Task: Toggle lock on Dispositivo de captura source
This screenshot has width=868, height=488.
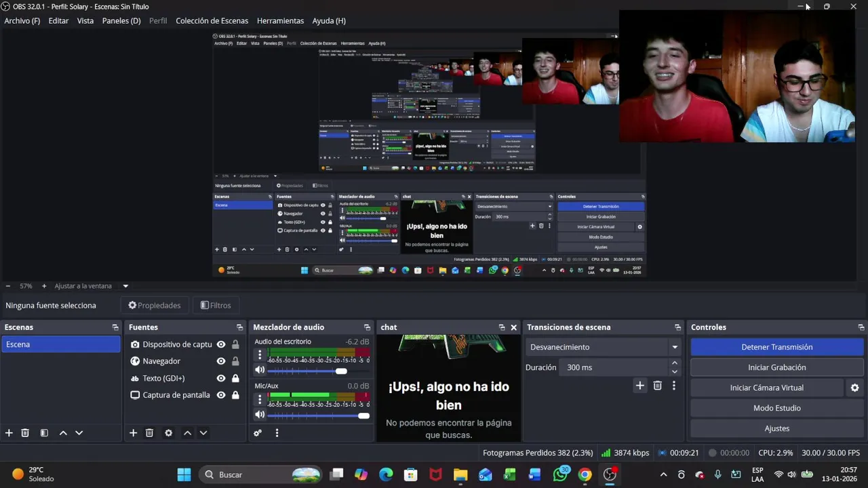Action: click(235, 344)
